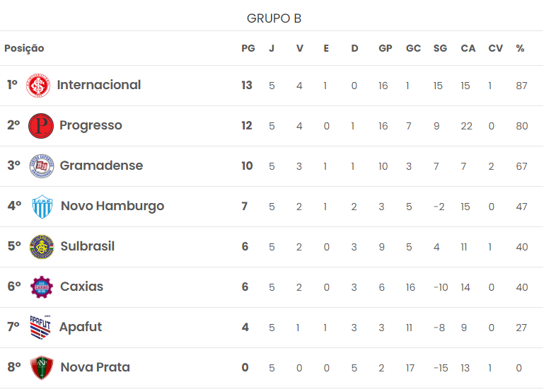Open the Internacional team name link
The image size is (551, 392).
tap(99, 85)
